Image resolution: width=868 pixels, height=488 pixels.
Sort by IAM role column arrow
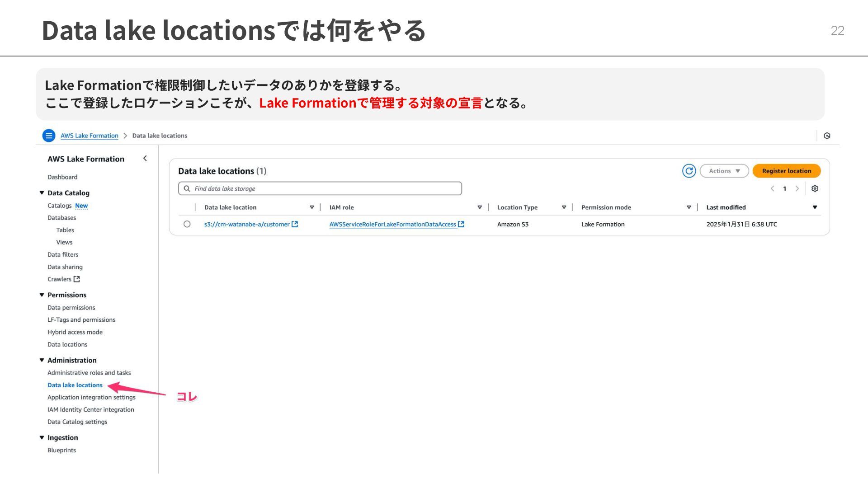pos(480,207)
